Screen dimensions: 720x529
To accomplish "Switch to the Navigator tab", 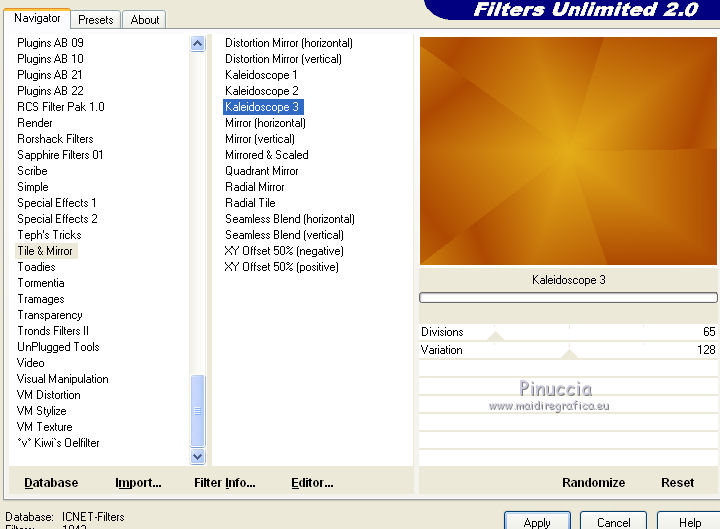I will tap(37, 18).
